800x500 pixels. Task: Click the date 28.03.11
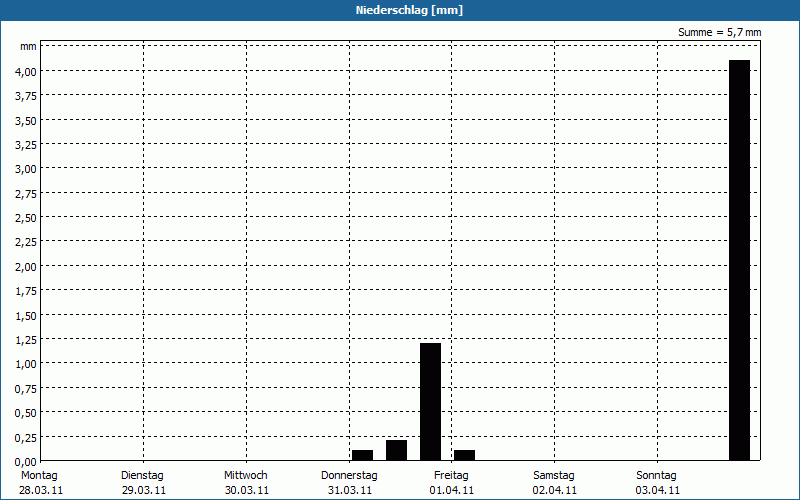tap(41, 491)
